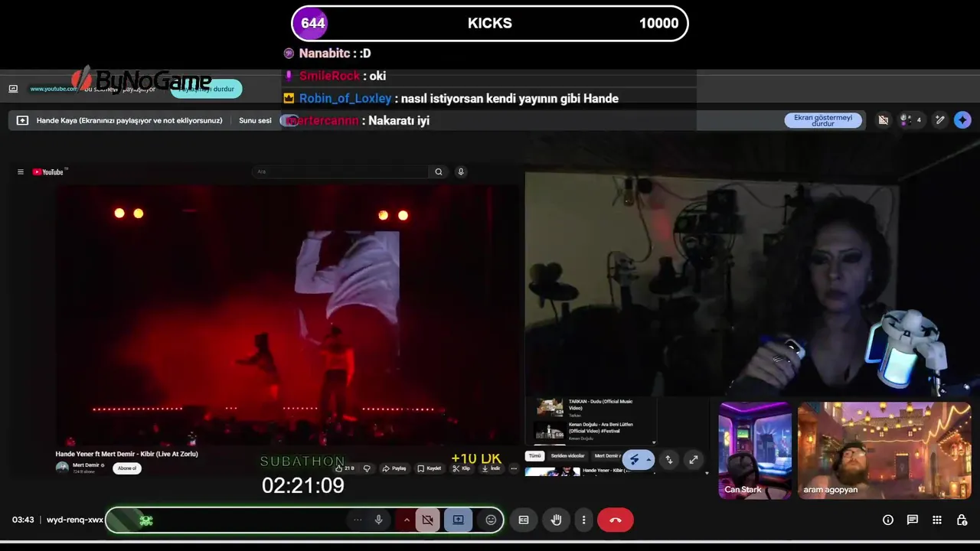This screenshot has height=551, width=980.
Task: Click the YouTube search magnifier button
Action: pyautogui.click(x=439, y=171)
